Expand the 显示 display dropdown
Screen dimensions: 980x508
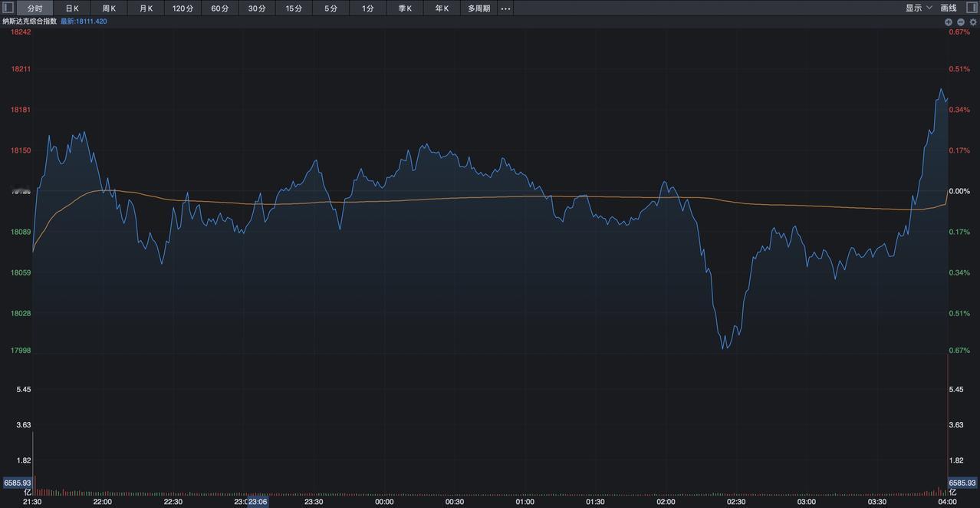919,8
